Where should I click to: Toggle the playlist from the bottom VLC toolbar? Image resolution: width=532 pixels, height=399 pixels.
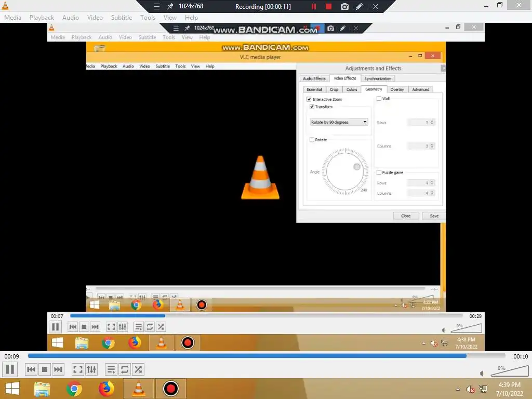tap(111, 369)
